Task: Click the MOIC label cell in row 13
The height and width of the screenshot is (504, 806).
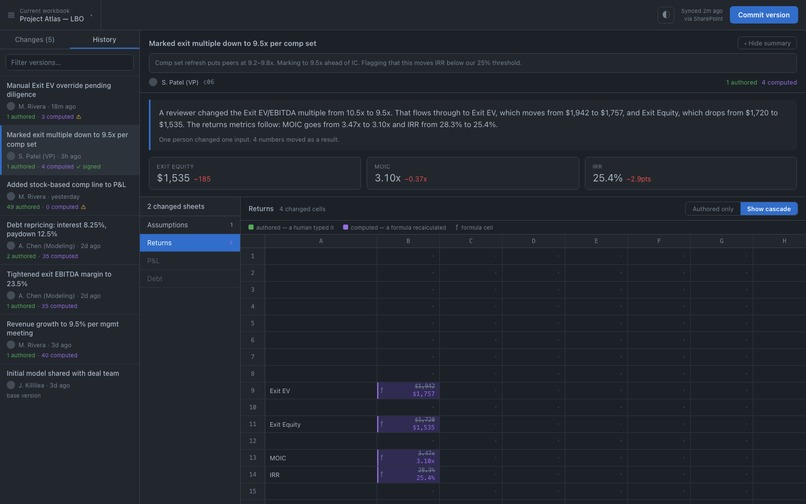Action: point(321,458)
